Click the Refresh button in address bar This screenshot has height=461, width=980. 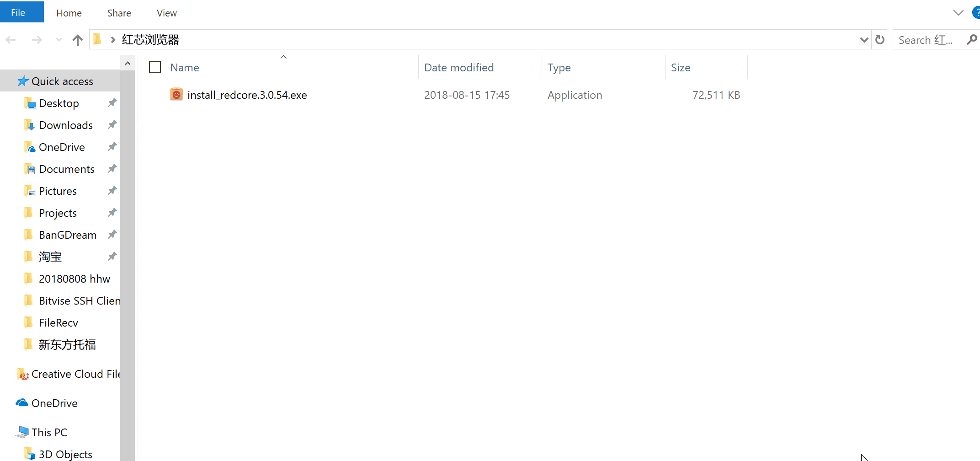[x=880, y=40]
